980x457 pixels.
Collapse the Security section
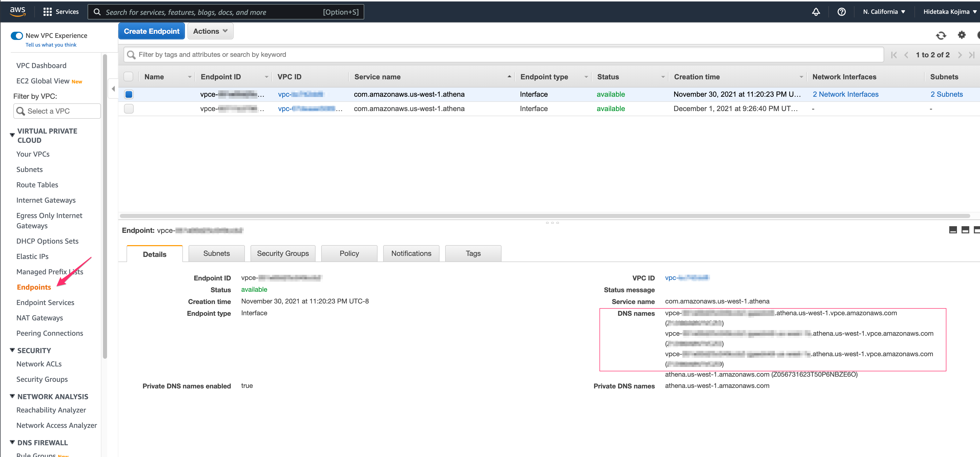[12, 350]
